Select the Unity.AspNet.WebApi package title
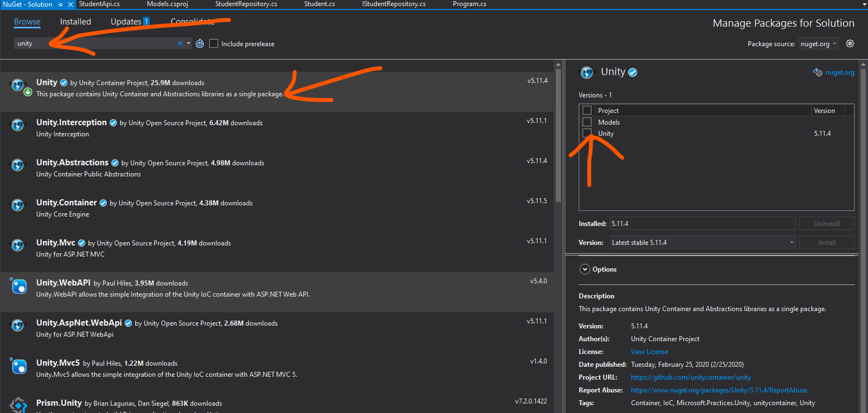The width and height of the screenshot is (868, 413). [x=79, y=323]
